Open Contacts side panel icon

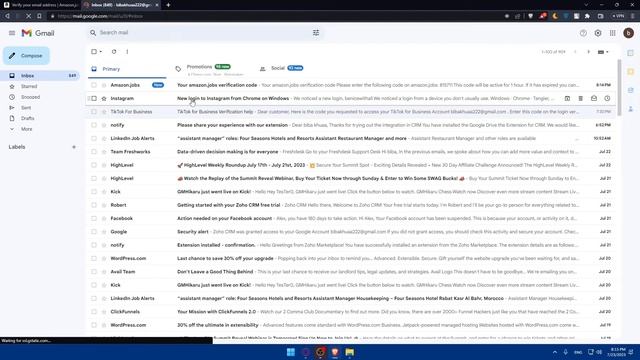(x=631, y=109)
